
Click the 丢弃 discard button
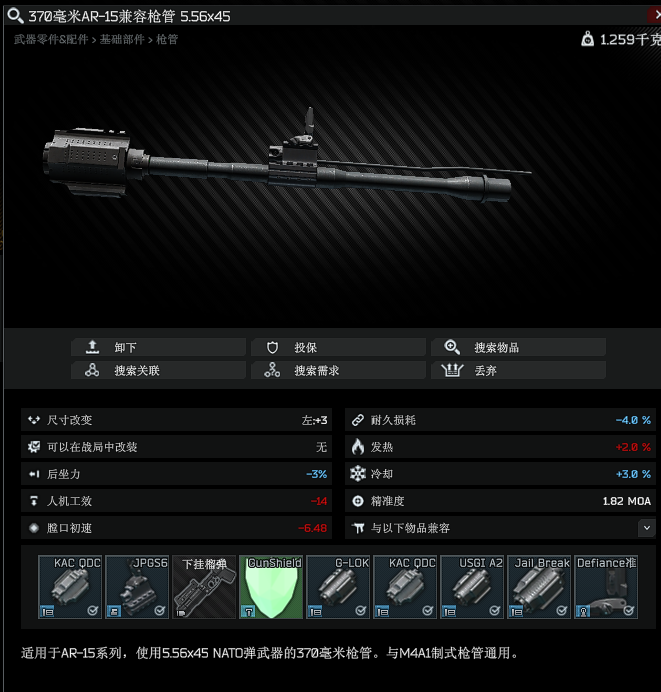(x=518, y=370)
